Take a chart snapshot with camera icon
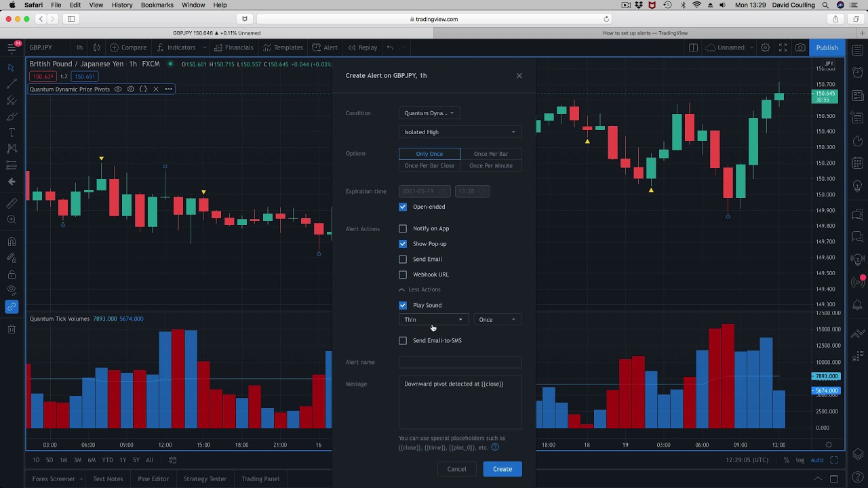The height and width of the screenshot is (488, 868). 800,47
